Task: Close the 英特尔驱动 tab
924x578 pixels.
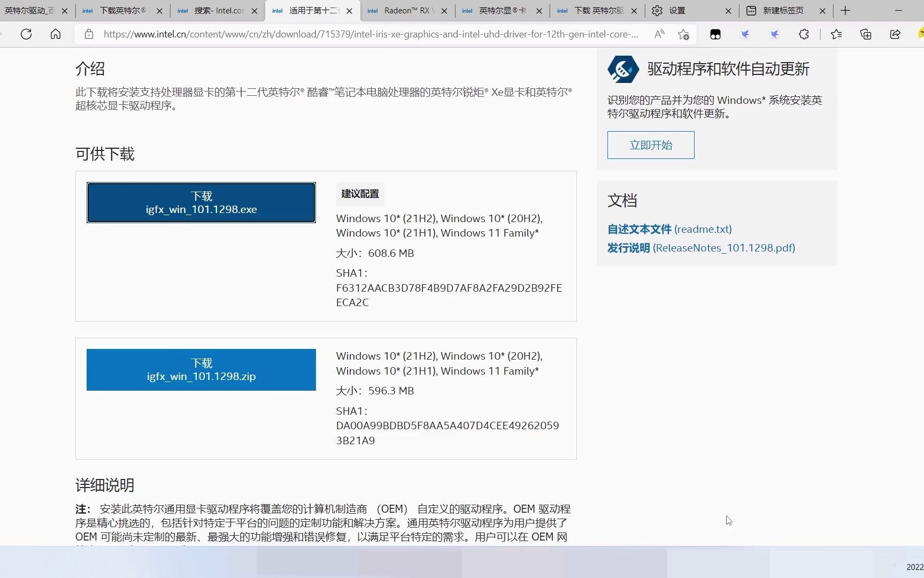Action: [x=65, y=11]
